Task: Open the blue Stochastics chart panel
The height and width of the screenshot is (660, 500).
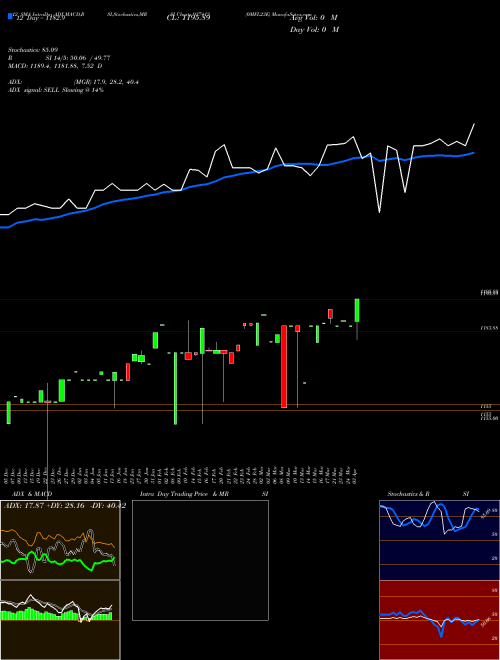Action: click(439, 540)
